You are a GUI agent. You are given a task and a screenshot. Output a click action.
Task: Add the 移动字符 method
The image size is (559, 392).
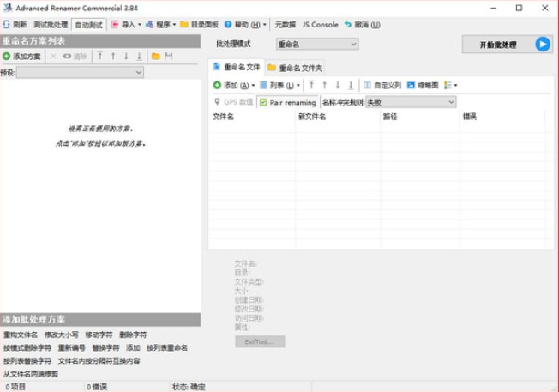(x=99, y=335)
